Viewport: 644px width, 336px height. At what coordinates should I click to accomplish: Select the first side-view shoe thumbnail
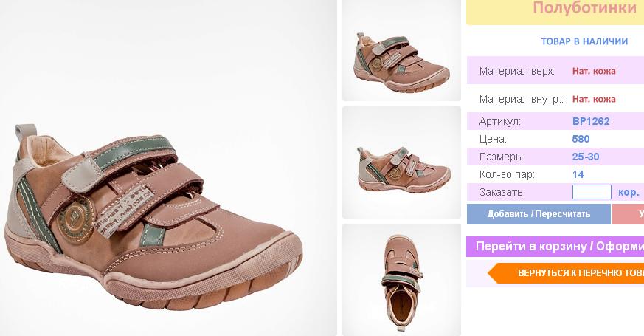402,50
